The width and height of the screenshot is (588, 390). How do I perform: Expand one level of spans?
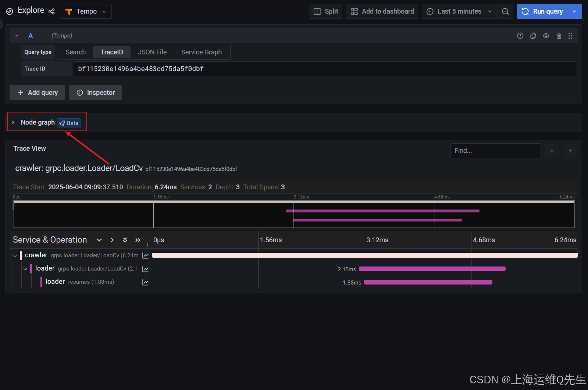tap(99, 240)
